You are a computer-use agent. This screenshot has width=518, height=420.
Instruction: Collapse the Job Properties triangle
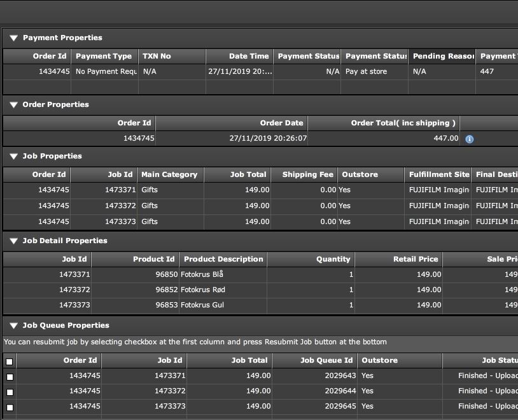[14, 157]
